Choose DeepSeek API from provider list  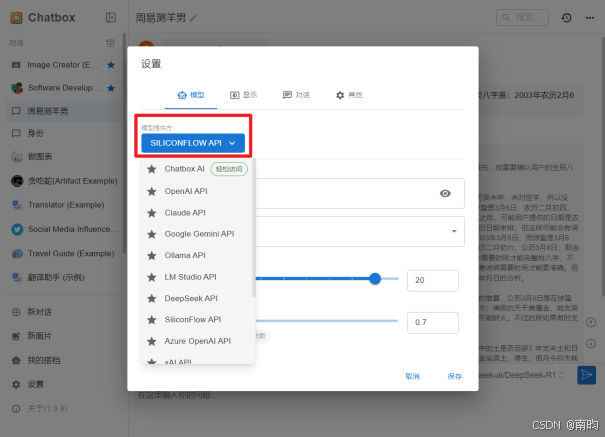pos(198,299)
